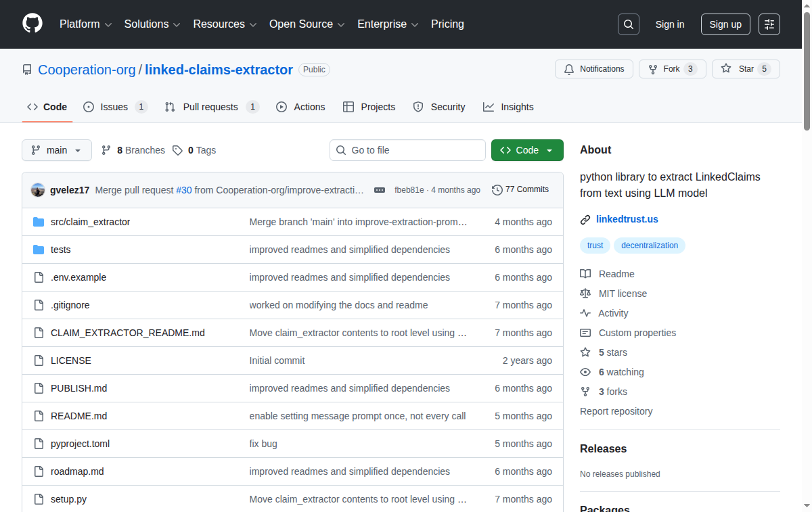Viewport: 812px width, 512px height.
Task: Open search with magnifier icon
Action: click(x=628, y=24)
